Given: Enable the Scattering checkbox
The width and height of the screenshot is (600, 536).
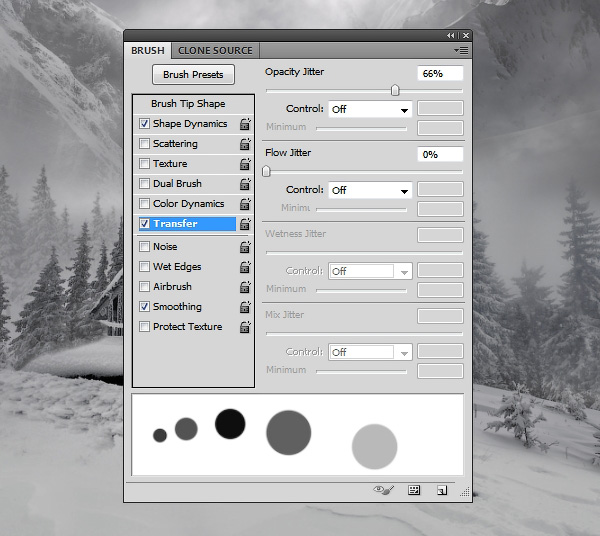Looking at the screenshot, I should pyautogui.click(x=144, y=143).
